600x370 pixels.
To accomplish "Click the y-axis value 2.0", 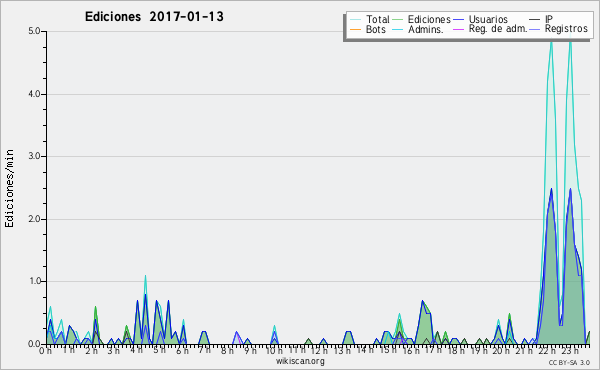I will pyautogui.click(x=34, y=219).
